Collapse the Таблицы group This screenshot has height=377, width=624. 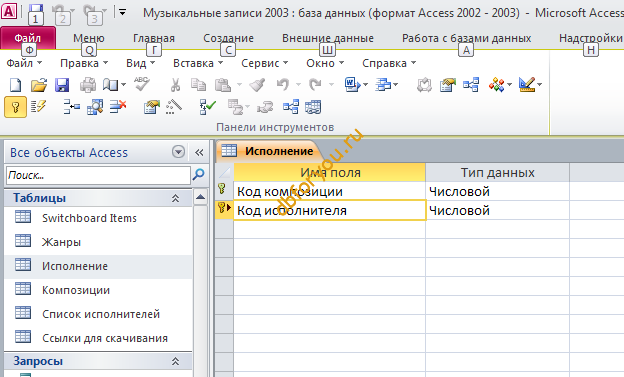click(175, 198)
